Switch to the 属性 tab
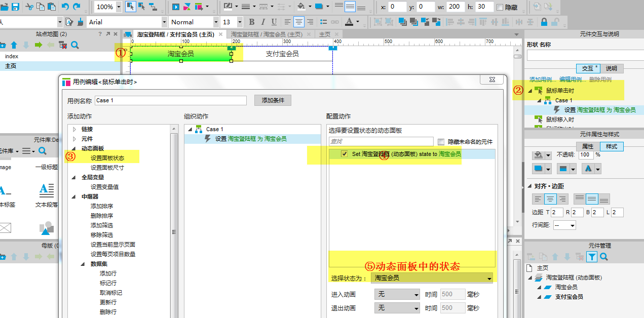 click(x=587, y=146)
